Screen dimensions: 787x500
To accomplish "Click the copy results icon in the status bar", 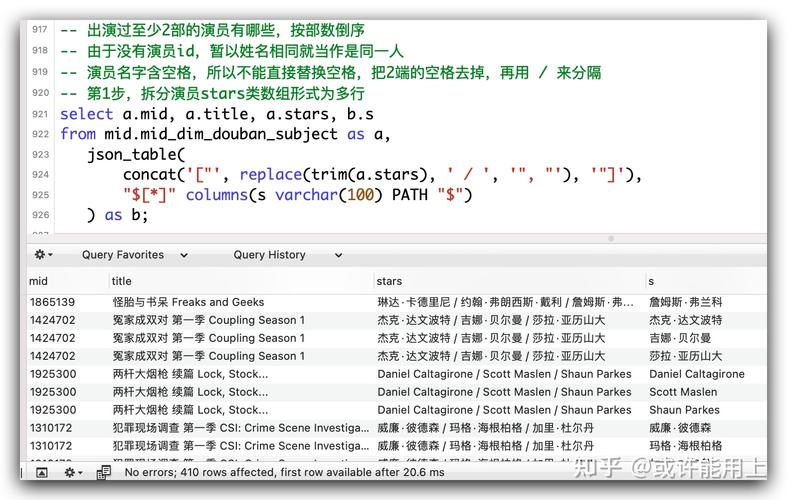I will coord(103,472).
